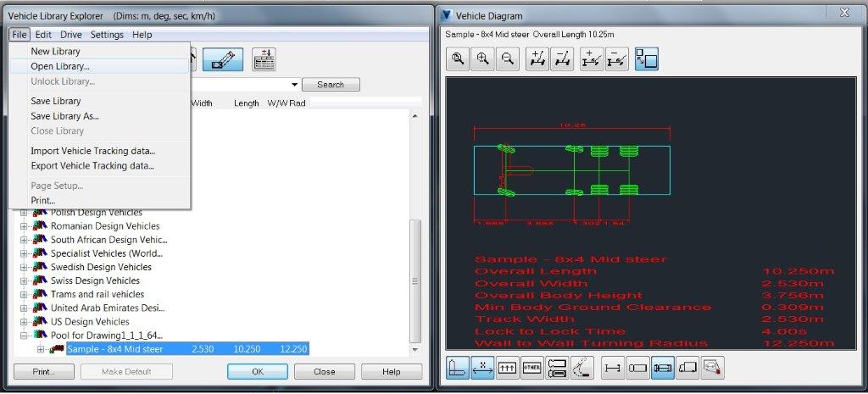Expand Sample - 8x4 Mid steer node
Viewport: 868px width, 394px height.
pyautogui.click(x=40, y=349)
